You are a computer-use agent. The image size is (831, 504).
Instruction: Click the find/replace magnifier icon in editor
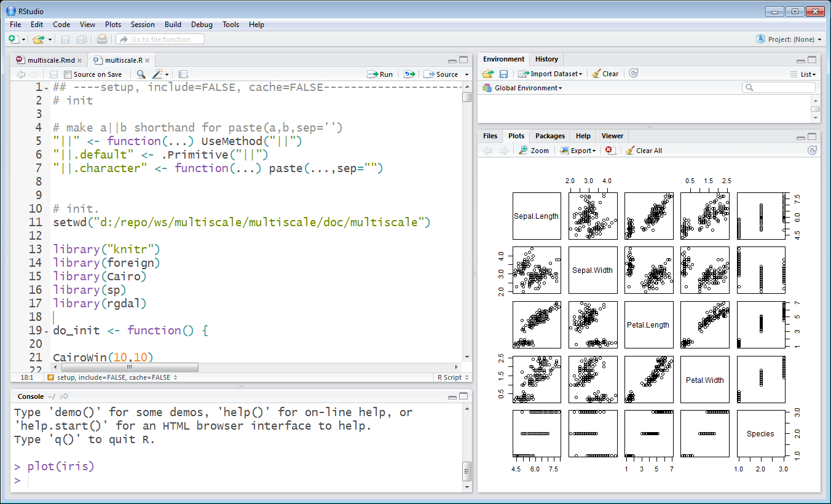(x=141, y=74)
